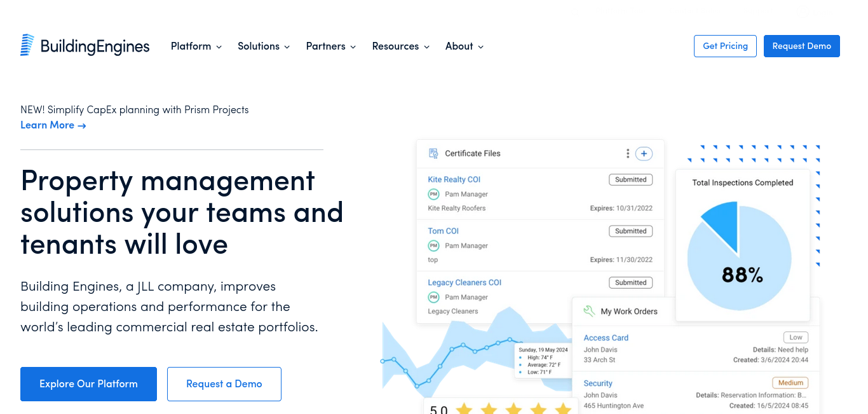Click the '33 Arch St' address

tap(599, 361)
